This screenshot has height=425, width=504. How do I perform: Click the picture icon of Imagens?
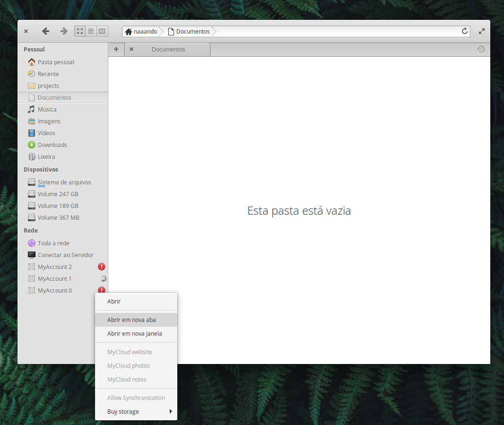pos(32,121)
